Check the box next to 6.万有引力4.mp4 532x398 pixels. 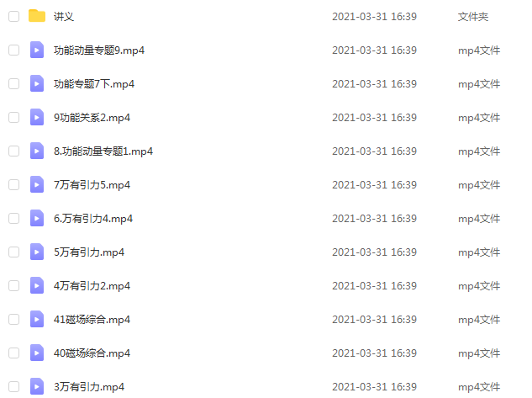tap(14, 219)
